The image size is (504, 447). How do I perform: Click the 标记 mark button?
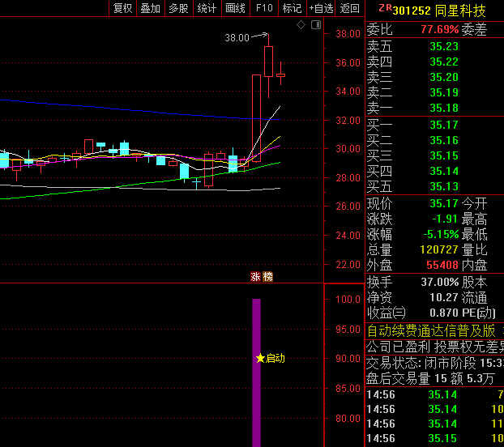(293, 8)
